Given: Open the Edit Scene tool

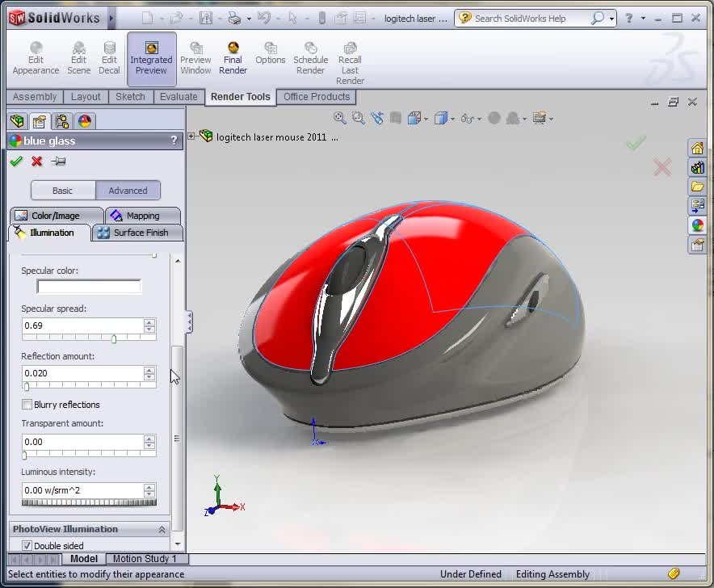Looking at the screenshot, I should [79, 58].
